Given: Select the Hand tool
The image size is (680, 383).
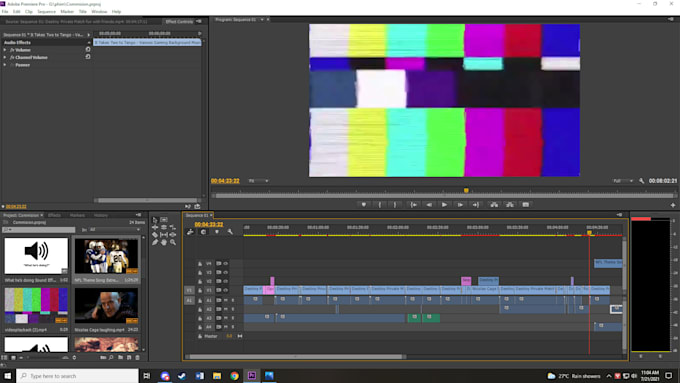Looking at the screenshot, I should (164, 242).
